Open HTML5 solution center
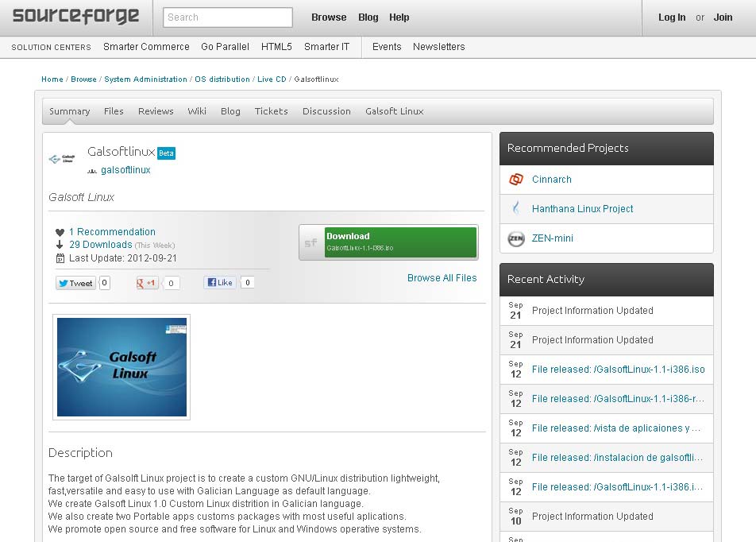The width and height of the screenshot is (756, 542). tap(276, 47)
